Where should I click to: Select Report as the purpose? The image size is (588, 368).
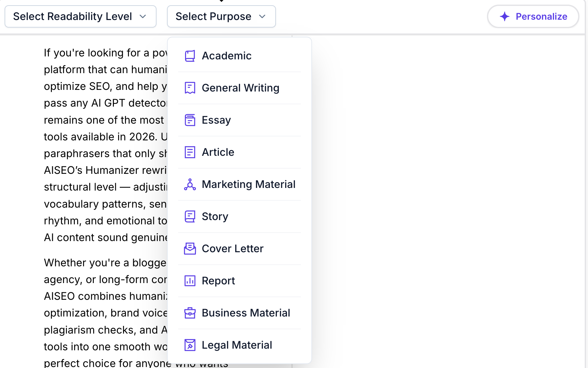click(x=240, y=281)
